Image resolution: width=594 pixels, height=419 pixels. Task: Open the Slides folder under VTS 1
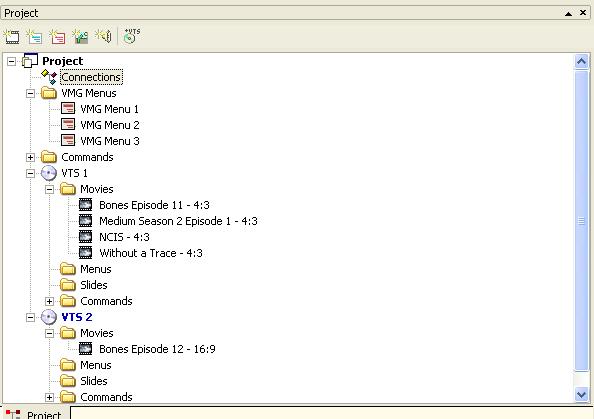[94, 285]
